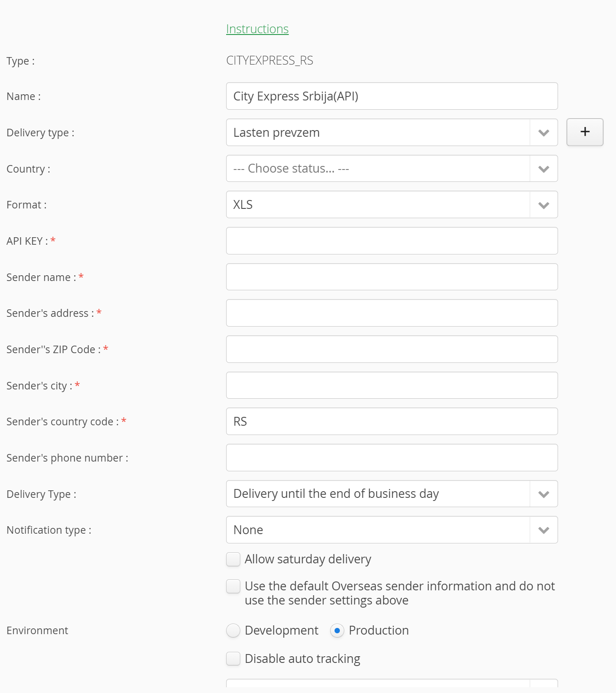
Task: Select the Development environment radio
Action: click(233, 631)
